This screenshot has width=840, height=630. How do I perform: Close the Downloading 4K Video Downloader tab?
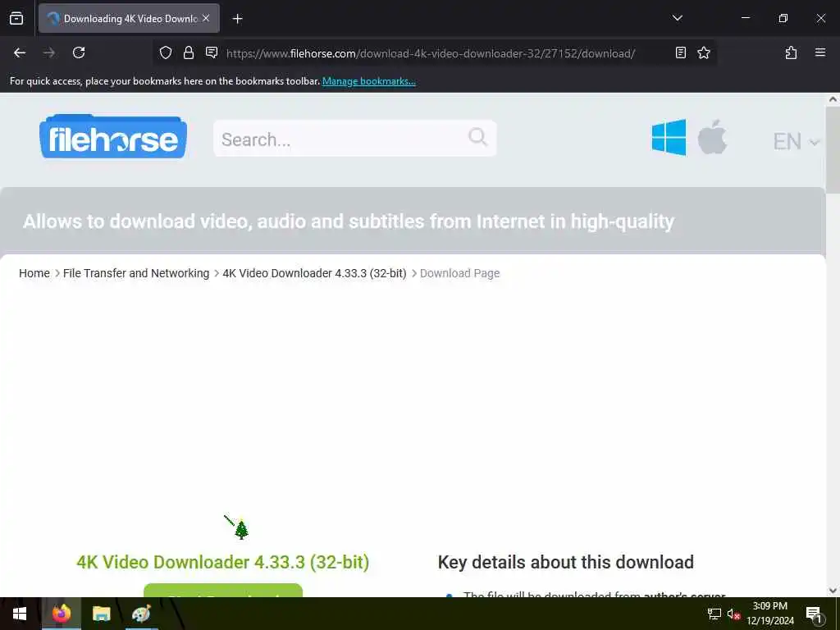click(206, 18)
